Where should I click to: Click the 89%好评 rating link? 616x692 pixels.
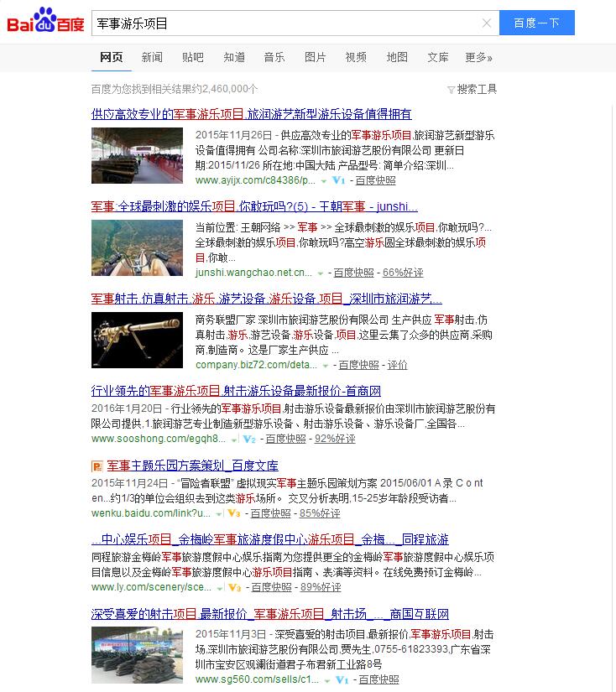pos(321,587)
